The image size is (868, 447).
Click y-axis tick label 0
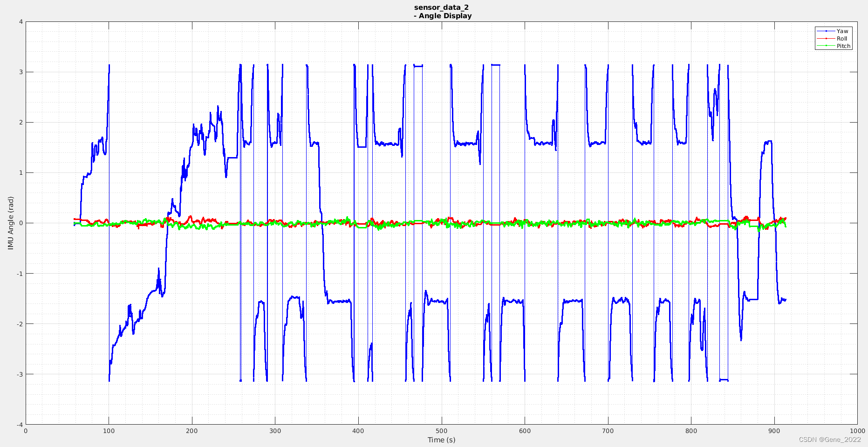[21, 223]
